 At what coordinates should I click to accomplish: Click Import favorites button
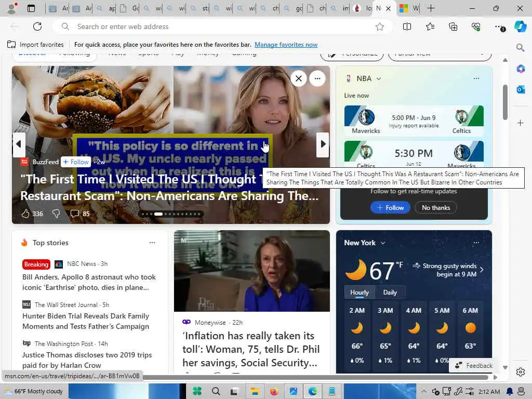point(35,45)
